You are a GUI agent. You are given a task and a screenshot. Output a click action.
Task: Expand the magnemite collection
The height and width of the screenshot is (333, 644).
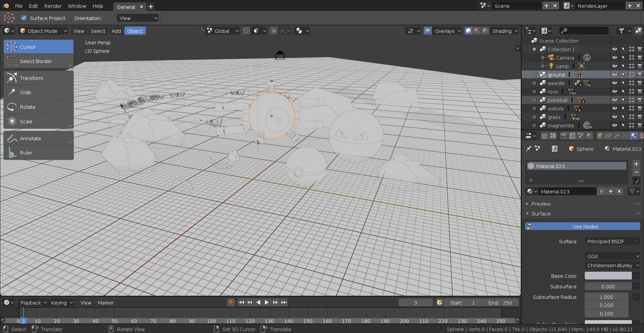click(534, 125)
